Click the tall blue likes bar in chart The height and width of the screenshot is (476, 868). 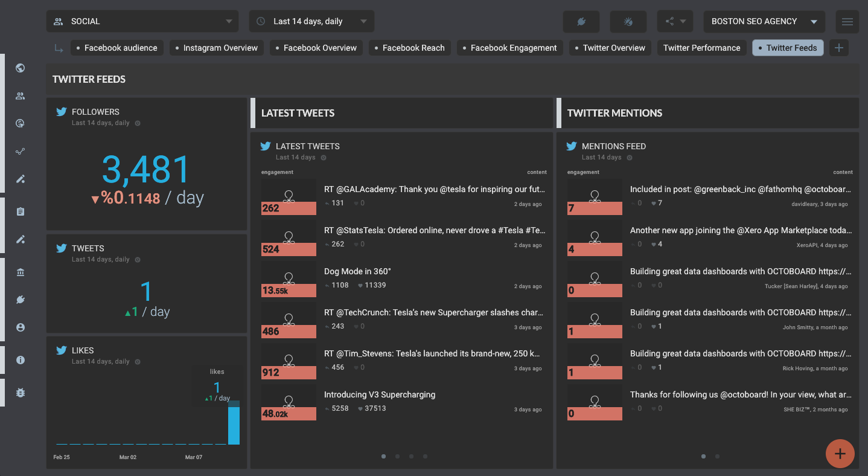click(x=234, y=423)
